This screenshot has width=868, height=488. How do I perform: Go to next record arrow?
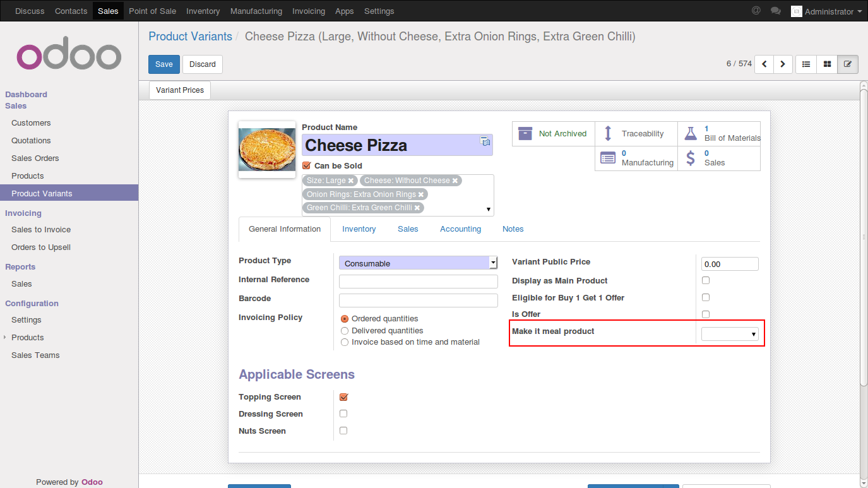[x=783, y=64]
